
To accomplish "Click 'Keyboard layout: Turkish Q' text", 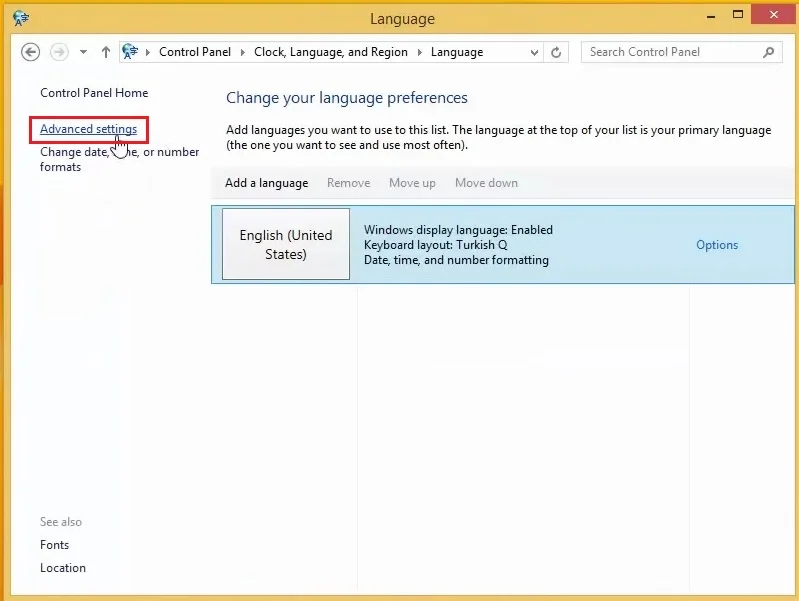I will coord(436,245).
